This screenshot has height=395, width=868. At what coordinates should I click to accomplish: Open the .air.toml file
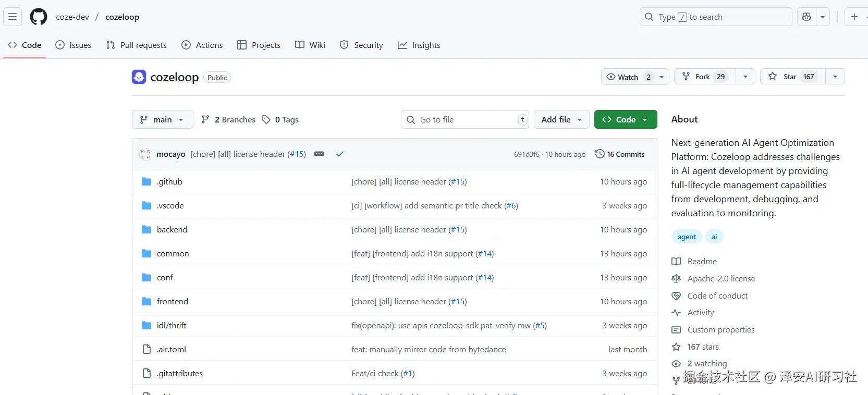coord(172,349)
